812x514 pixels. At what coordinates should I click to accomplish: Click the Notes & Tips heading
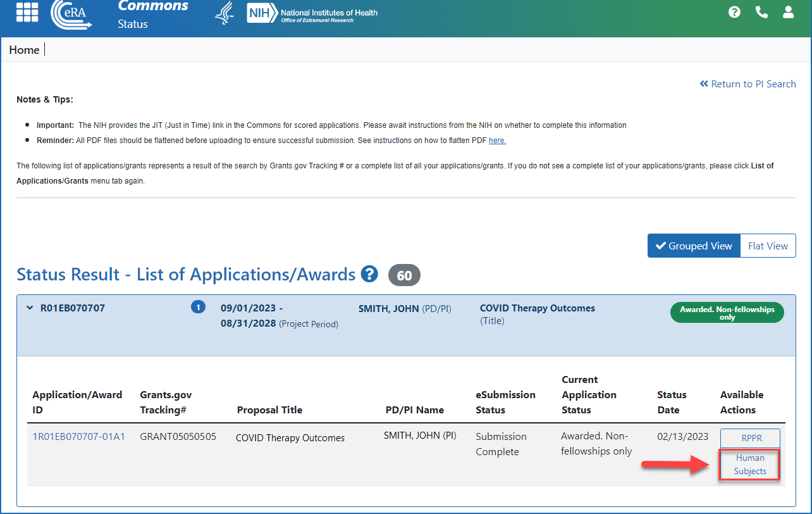[x=45, y=99]
